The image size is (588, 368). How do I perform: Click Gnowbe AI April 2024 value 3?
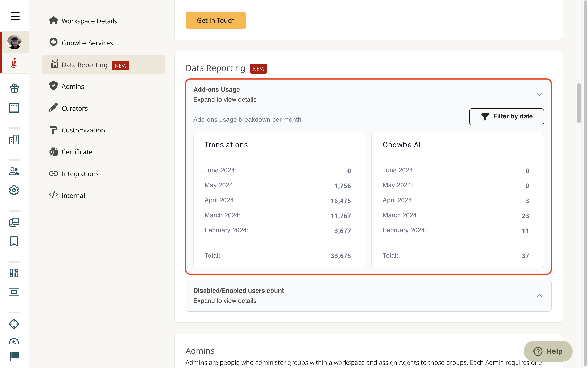tap(527, 201)
